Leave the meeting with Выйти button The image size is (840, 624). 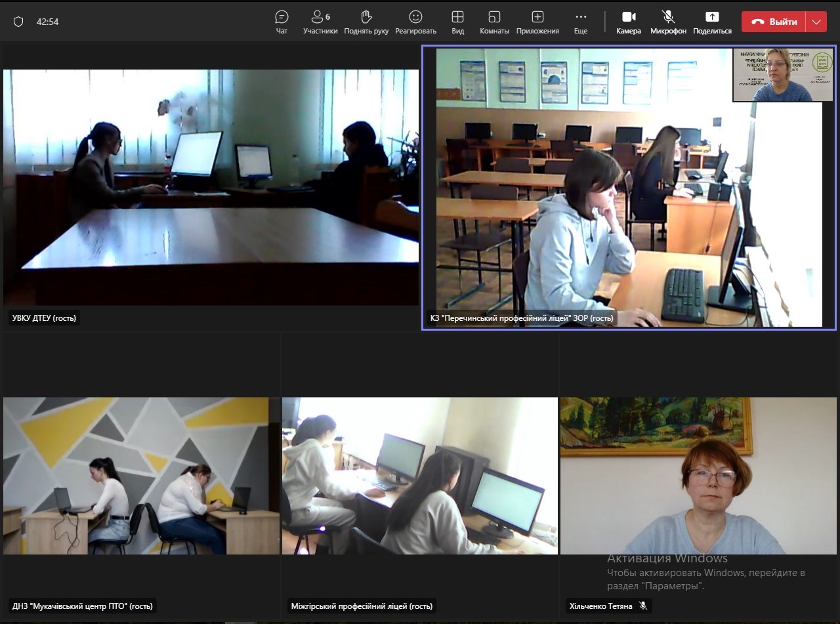point(774,22)
